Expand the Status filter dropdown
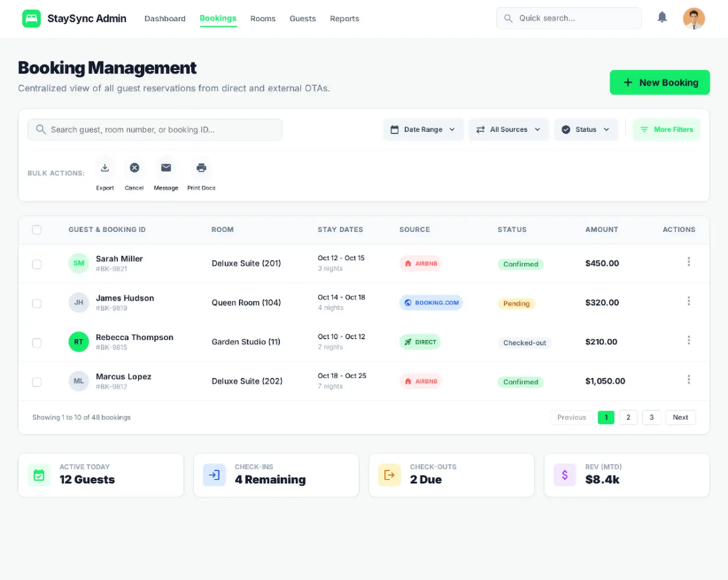This screenshot has height=580, width=728. click(586, 130)
